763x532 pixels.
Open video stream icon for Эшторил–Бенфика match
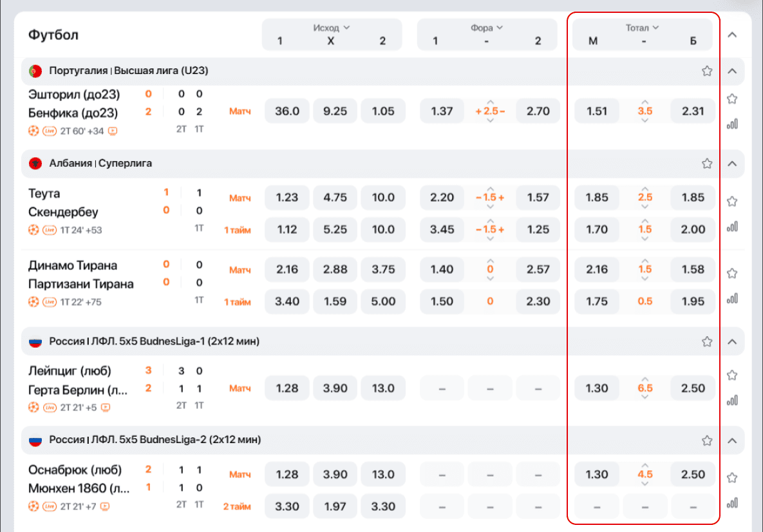[x=113, y=131]
